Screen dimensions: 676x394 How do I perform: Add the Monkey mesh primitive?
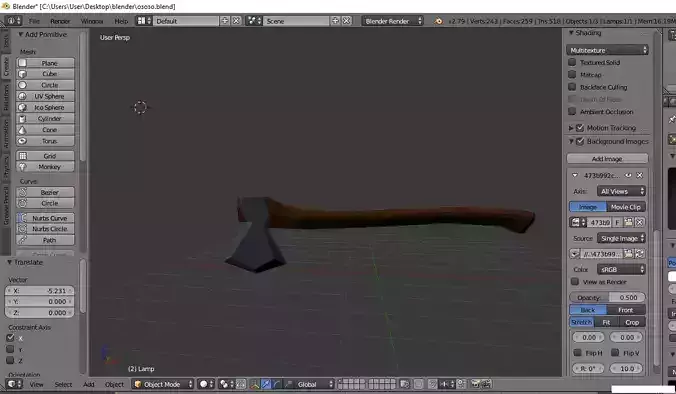45,167
